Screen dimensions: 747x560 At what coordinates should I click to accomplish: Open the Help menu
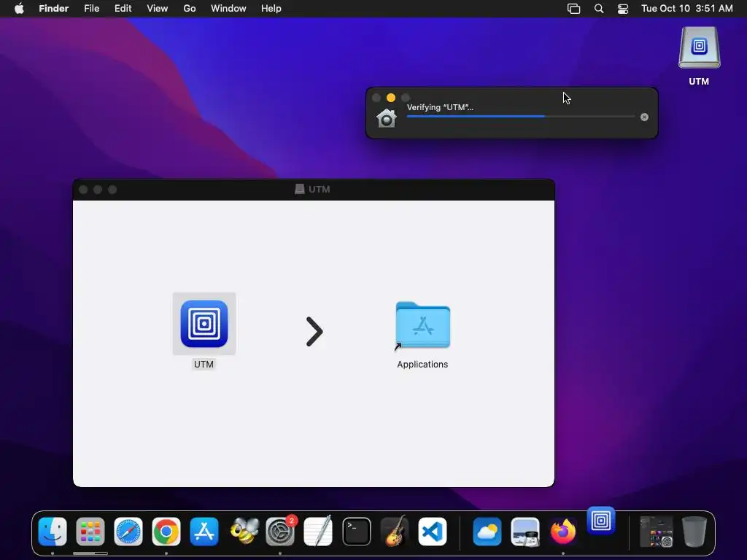coord(271,9)
